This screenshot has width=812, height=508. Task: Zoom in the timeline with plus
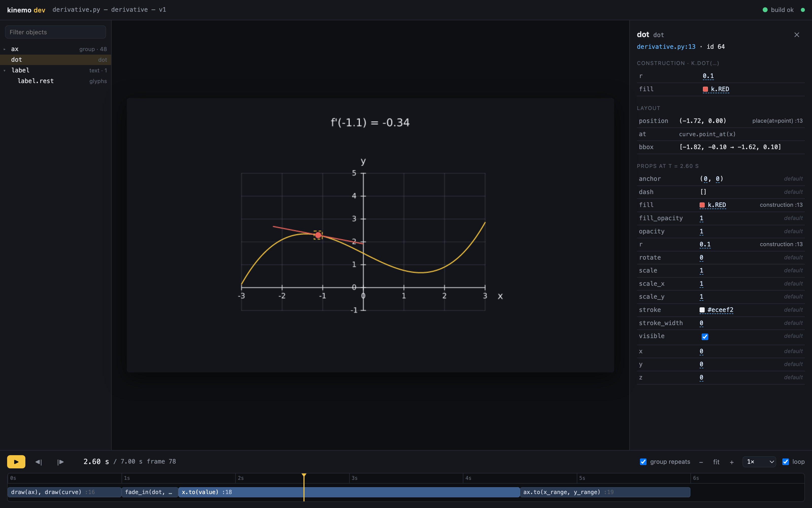click(x=732, y=462)
